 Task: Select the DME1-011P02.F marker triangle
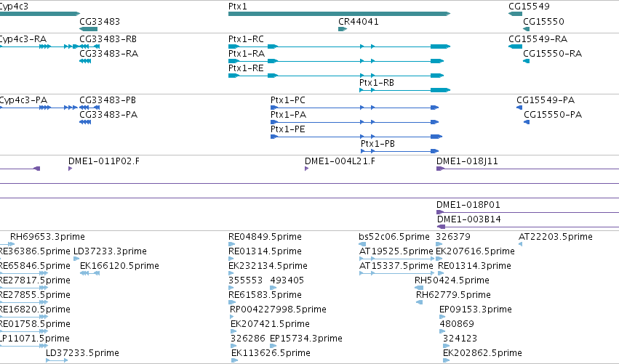[x=71, y=169]
